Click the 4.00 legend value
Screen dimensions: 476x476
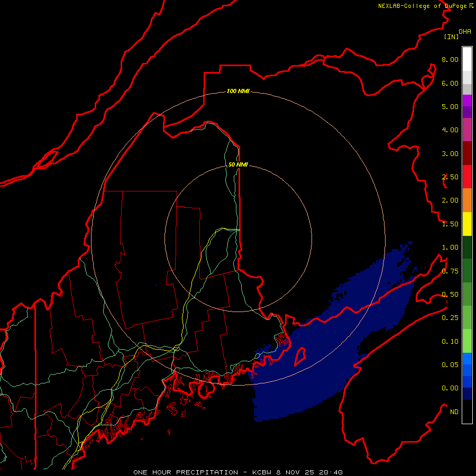[450, 130]
